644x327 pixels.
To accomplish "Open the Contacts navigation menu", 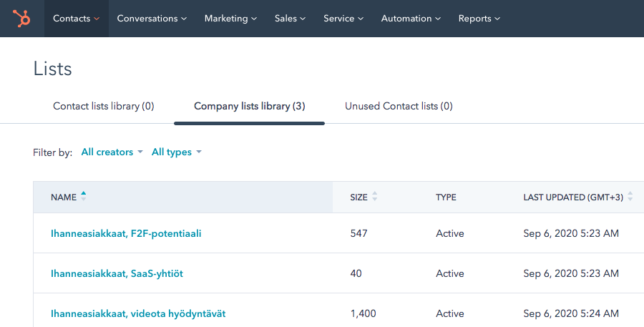I will [76, 19].
